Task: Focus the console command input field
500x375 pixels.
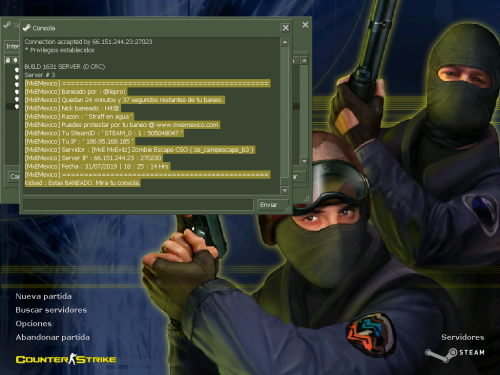Action: click(x=138, y=205)
